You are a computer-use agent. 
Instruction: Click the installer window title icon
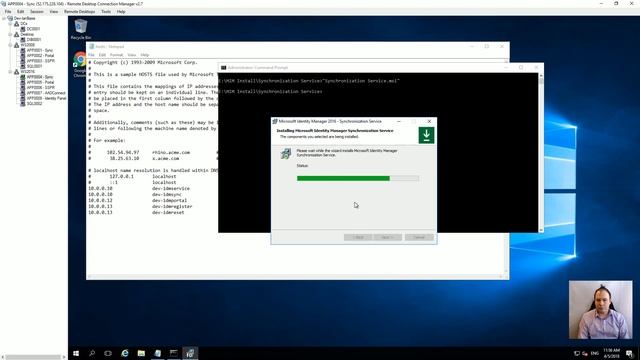[x=275, y=122]
